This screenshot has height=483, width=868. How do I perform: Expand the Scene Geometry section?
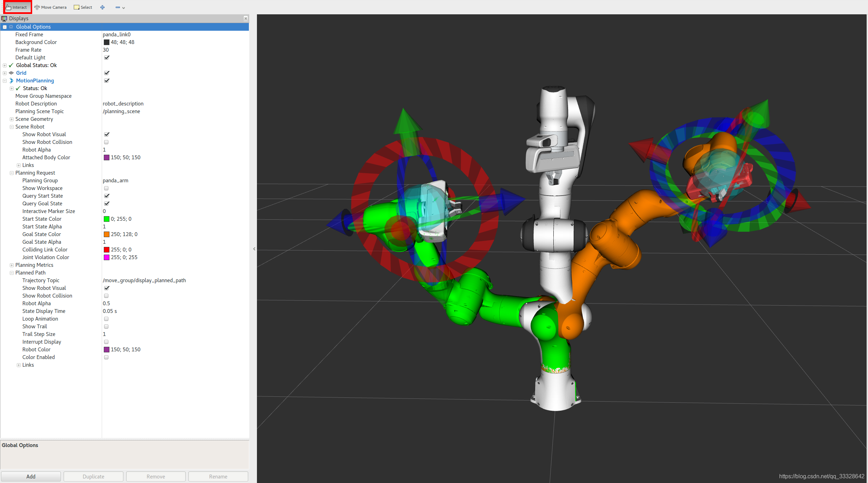pyautogui.click(x=12, y=119)
